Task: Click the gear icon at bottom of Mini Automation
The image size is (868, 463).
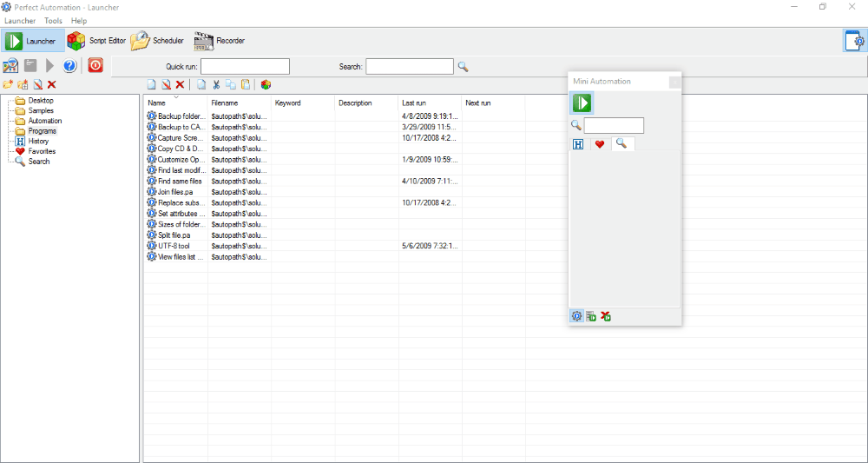Action: (577, 316)
